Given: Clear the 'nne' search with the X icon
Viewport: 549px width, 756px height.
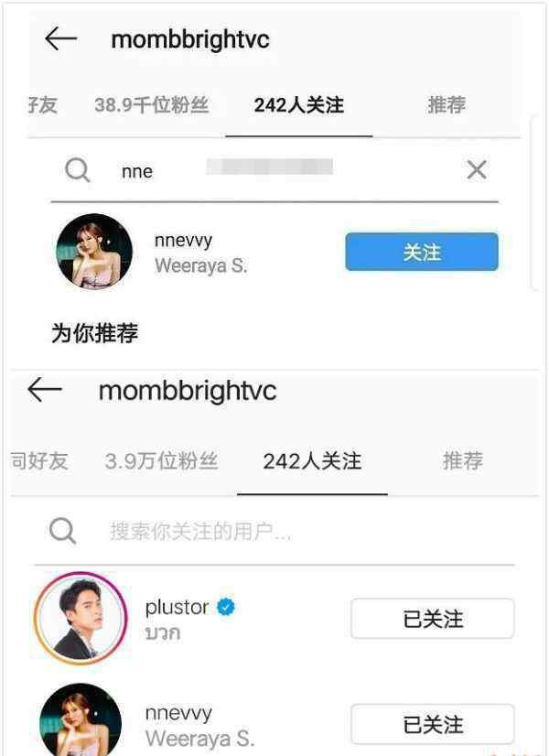Looking at the screenshot, I should coord(476,169).
